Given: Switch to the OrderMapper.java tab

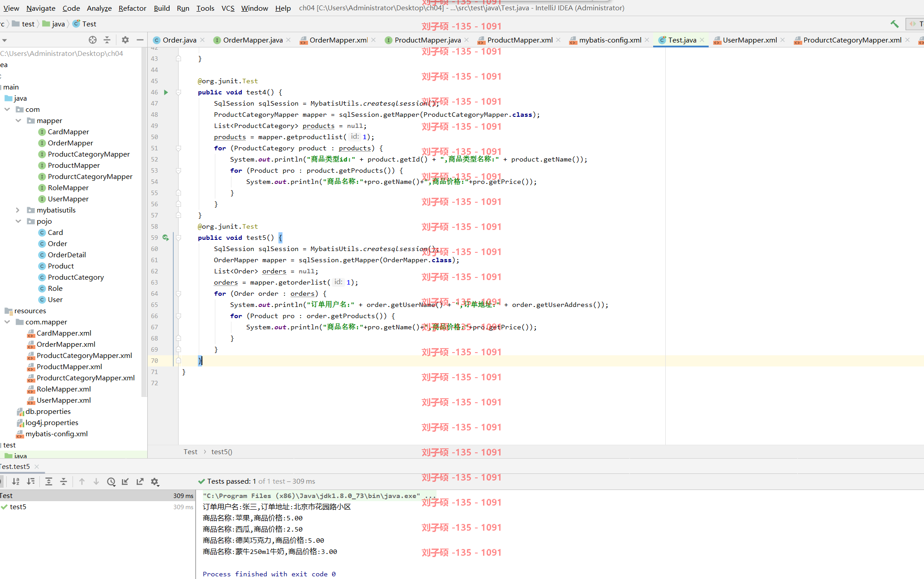Looking at the screenshot, I should (x=252, y=40).
